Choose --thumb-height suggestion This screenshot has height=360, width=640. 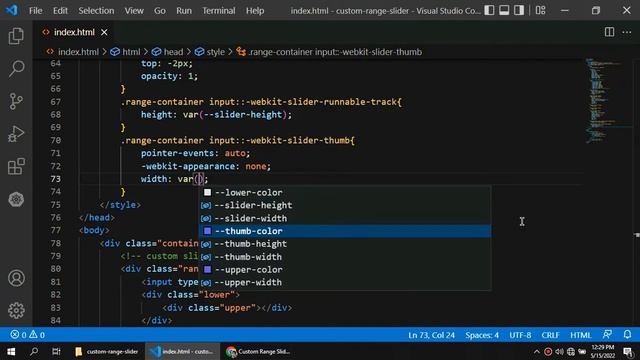[x=345, y=244]
